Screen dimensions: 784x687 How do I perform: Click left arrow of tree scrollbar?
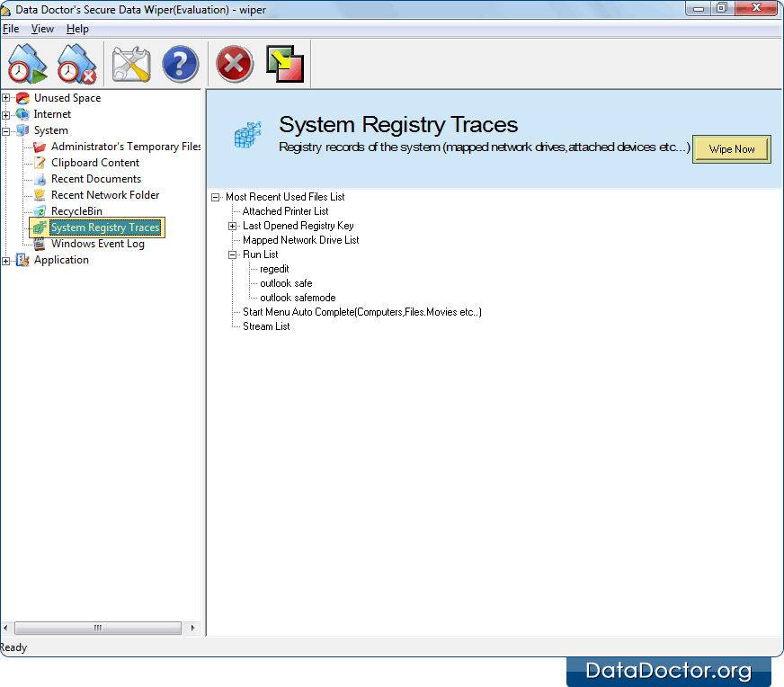5,628
